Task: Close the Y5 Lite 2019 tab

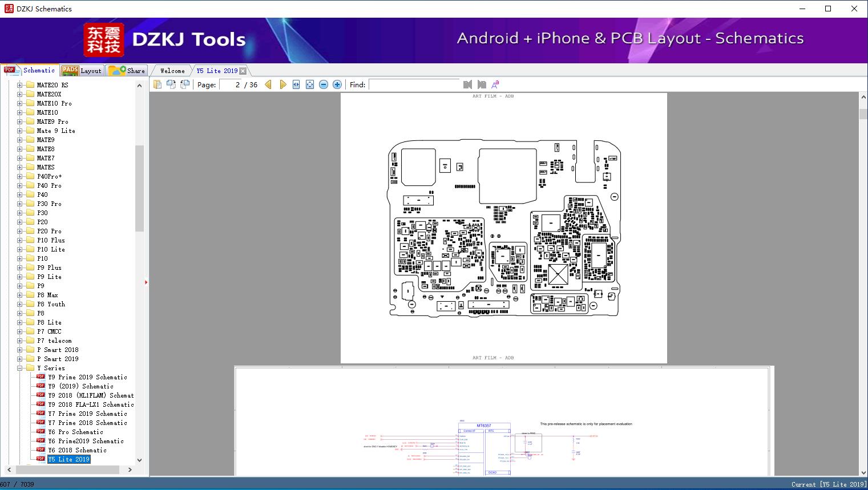Action: [x=243, y=71]
